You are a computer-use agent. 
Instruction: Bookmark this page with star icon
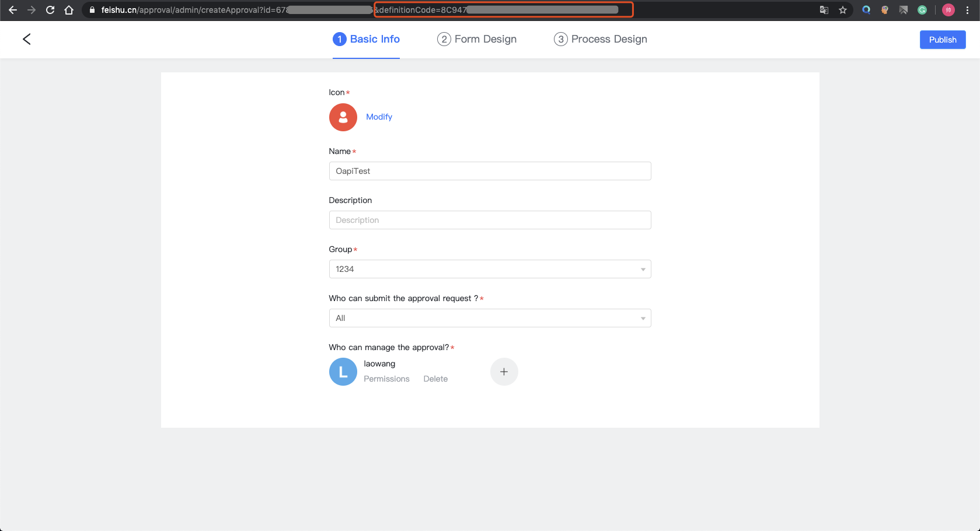tap(842, 10)
